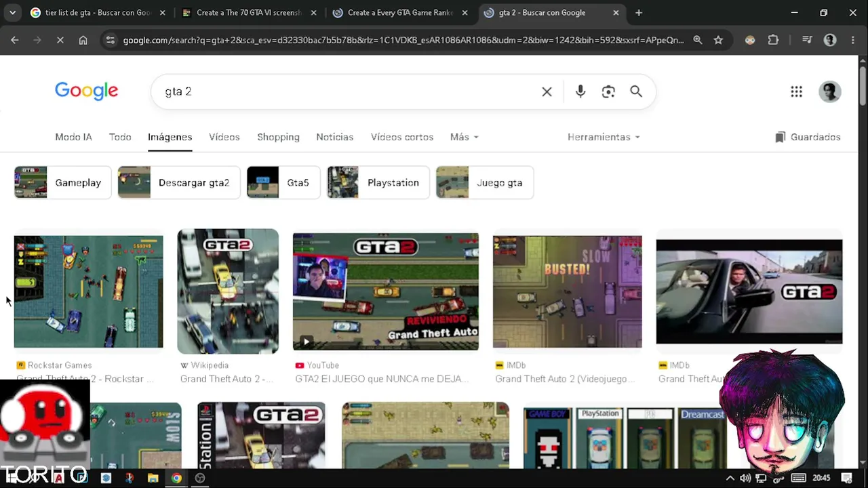The width and height of the screenshot is (868, 488).
Task: Close the 'gta 2 - Buscar con Google' tab
Action: [x=616, y=12]
